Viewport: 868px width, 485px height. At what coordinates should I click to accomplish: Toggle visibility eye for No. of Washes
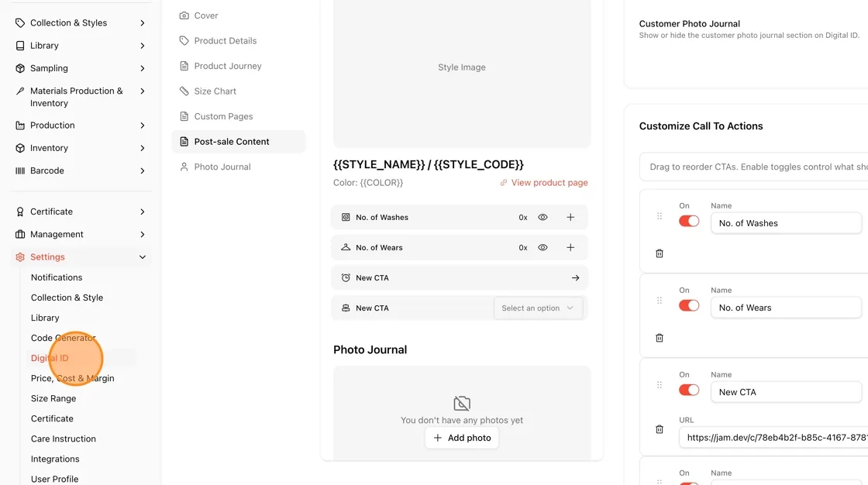point(542,217)
